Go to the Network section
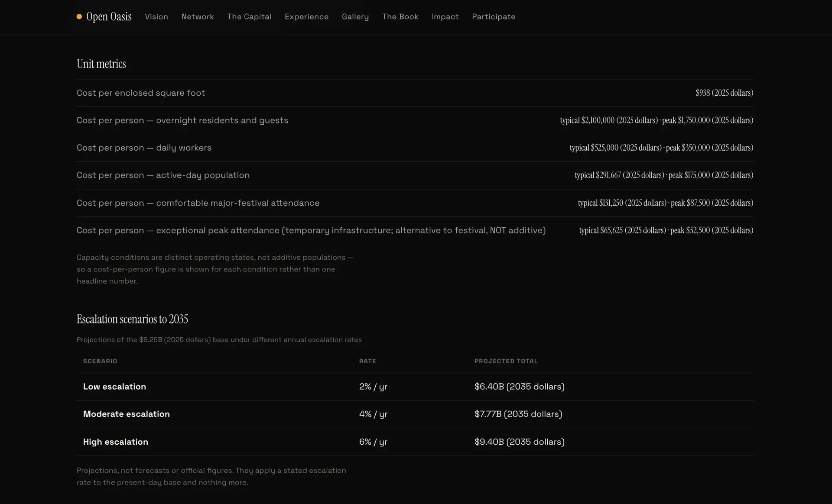 198,16
